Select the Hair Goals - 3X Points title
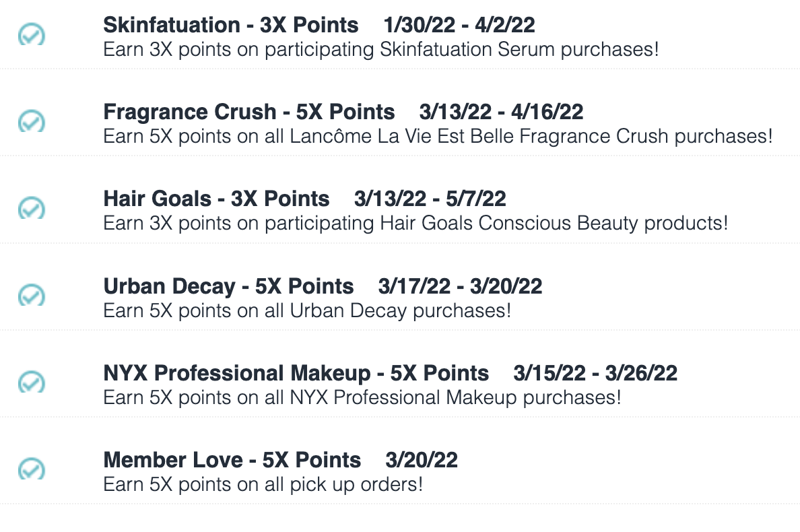 pyautogui.click(x=216, y=199)
